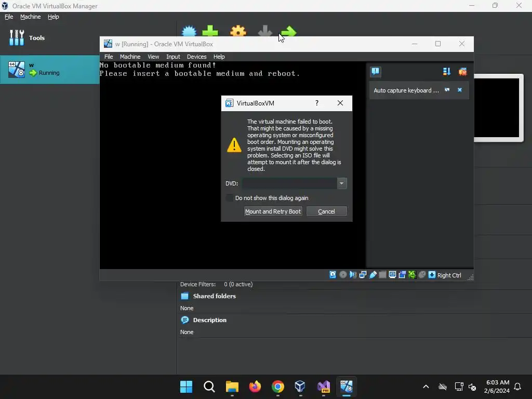Click the recording status icon

pos(403,275)
